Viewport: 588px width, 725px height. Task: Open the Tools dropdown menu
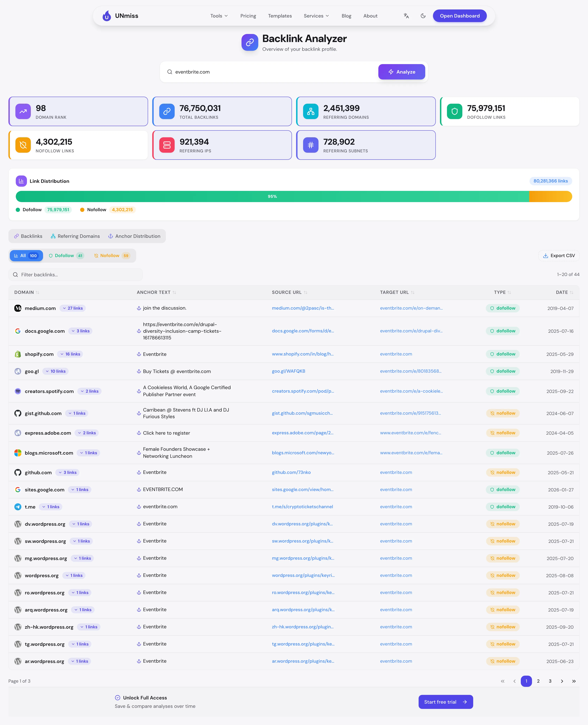219,16
